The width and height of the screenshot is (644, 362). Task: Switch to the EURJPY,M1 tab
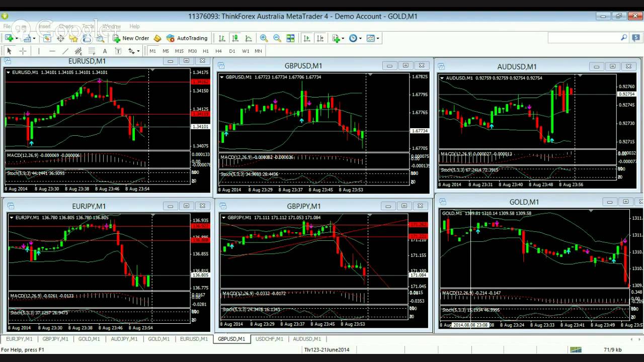[x=19, y=339]
